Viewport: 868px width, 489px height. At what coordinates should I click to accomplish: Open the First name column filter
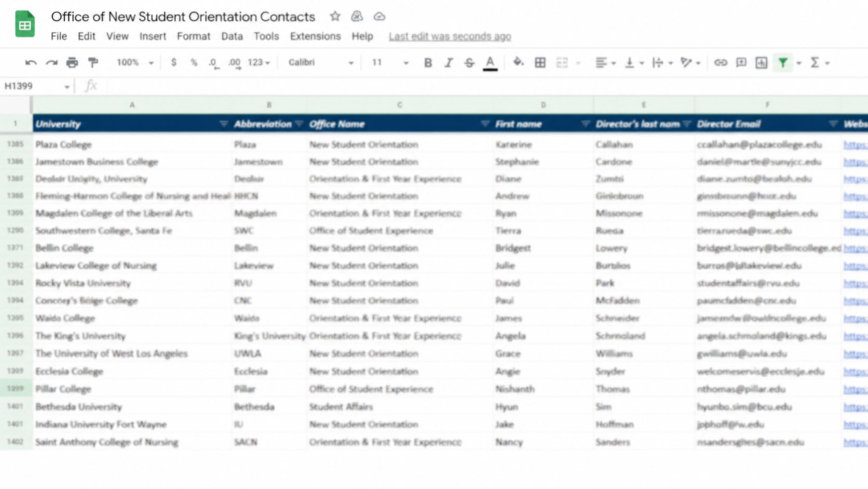(x=585, y=124)
